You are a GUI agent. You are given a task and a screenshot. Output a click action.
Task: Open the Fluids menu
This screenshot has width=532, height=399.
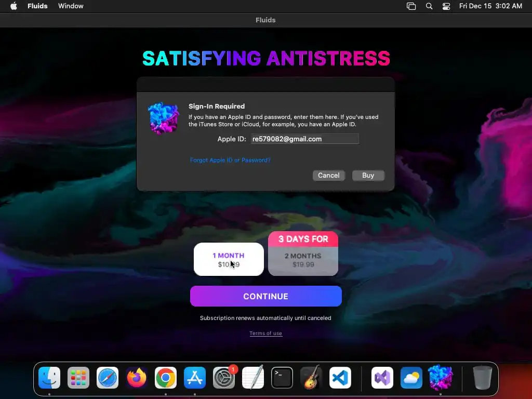tap(37, 6)
